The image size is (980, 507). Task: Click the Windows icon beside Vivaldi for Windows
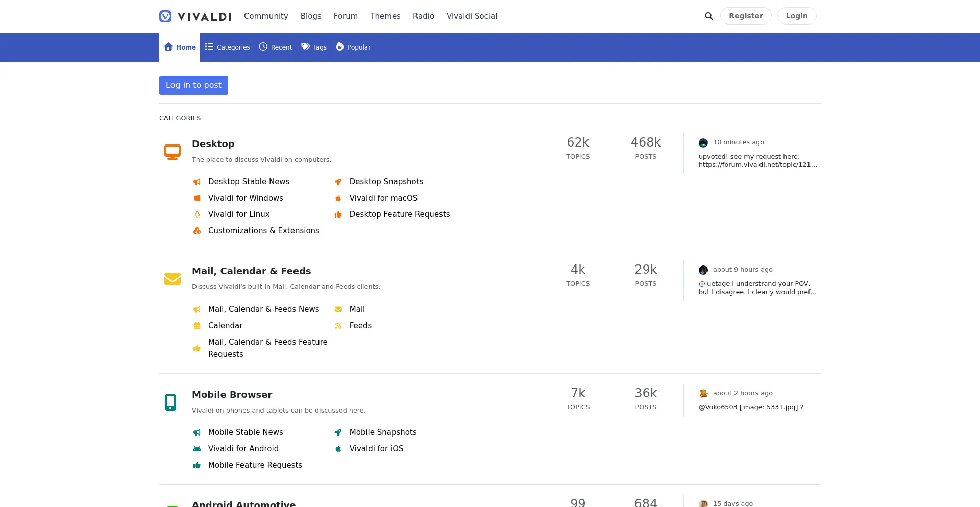tap(197, 198)
